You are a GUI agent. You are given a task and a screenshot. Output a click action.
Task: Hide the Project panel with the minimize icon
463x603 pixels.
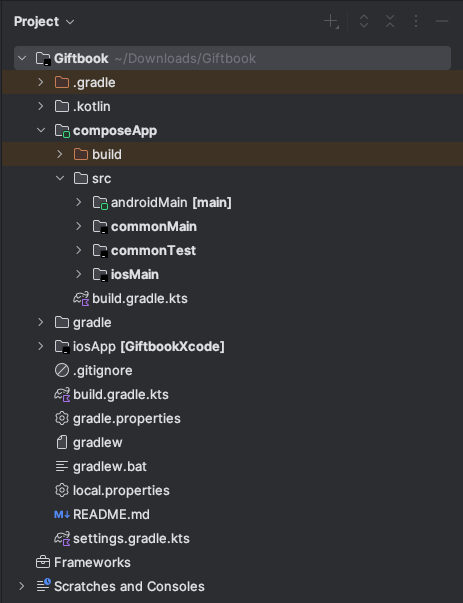(x=442, y=22)
